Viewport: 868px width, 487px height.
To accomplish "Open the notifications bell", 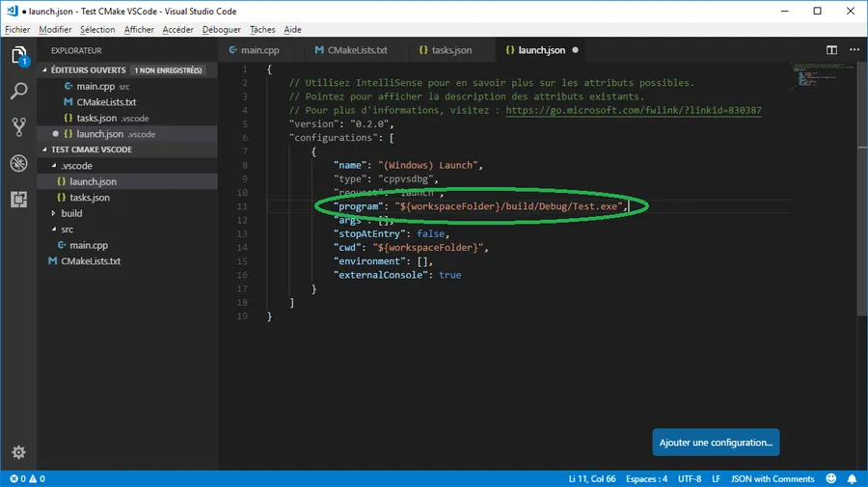I will 852,478.
